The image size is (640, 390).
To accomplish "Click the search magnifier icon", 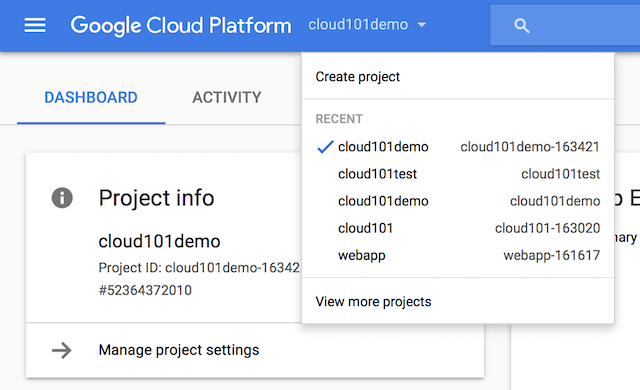I will click(x=522, y=26).
